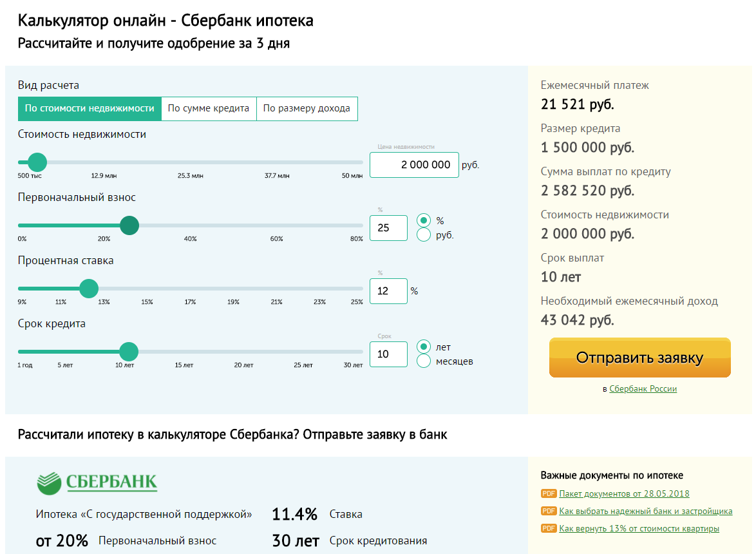Viewport: 756px width, 554px height.
Task: Click the '12.9 млн' mark on price scale
Action: [104, 175]
